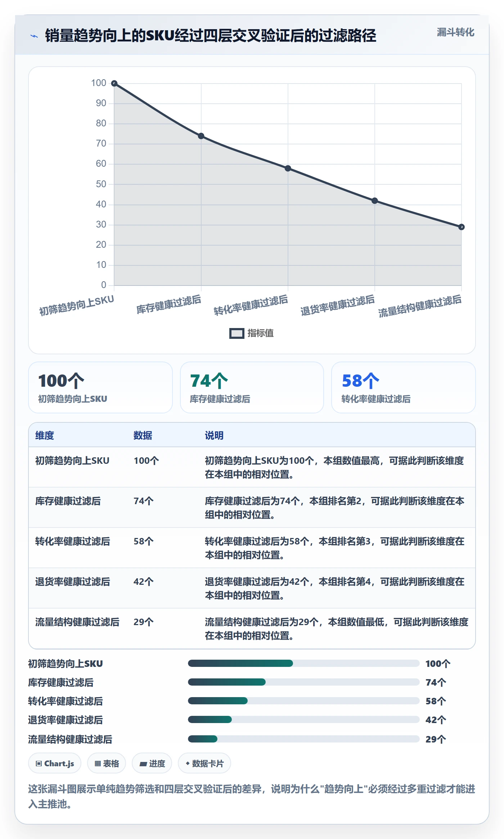Viewport: 504px width, 839px height.
Task: Click the 初筛趋势向上SKU progress bar
Action: [x=304, y=663]
